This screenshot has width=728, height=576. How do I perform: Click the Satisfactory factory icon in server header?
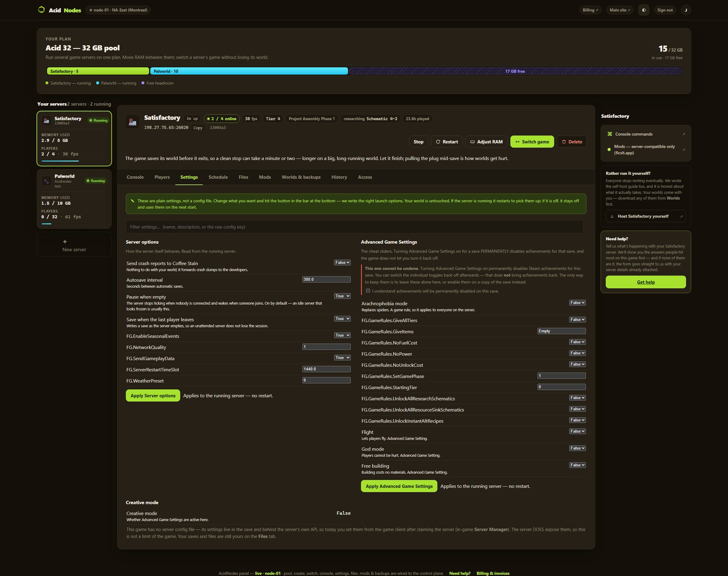pos(132,121)
